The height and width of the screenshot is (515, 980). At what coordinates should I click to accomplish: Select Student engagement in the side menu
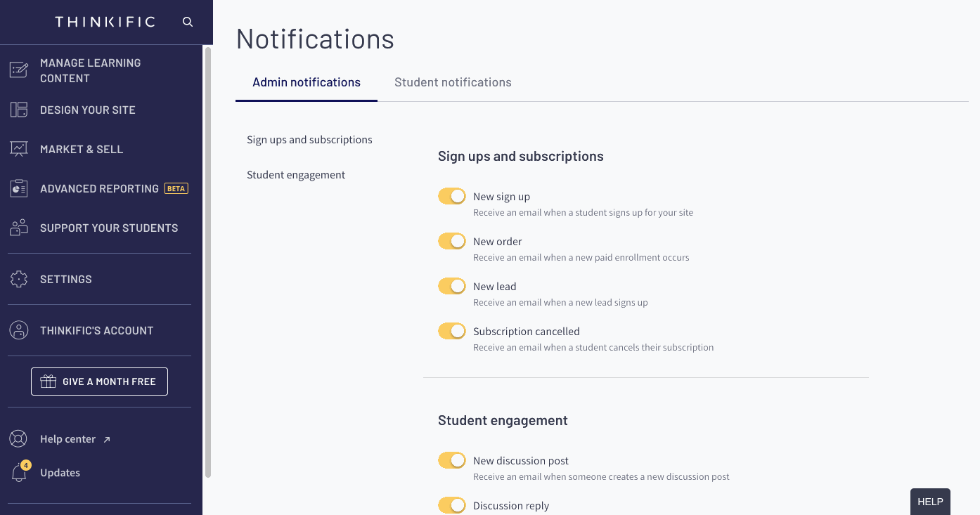(296, 174)
